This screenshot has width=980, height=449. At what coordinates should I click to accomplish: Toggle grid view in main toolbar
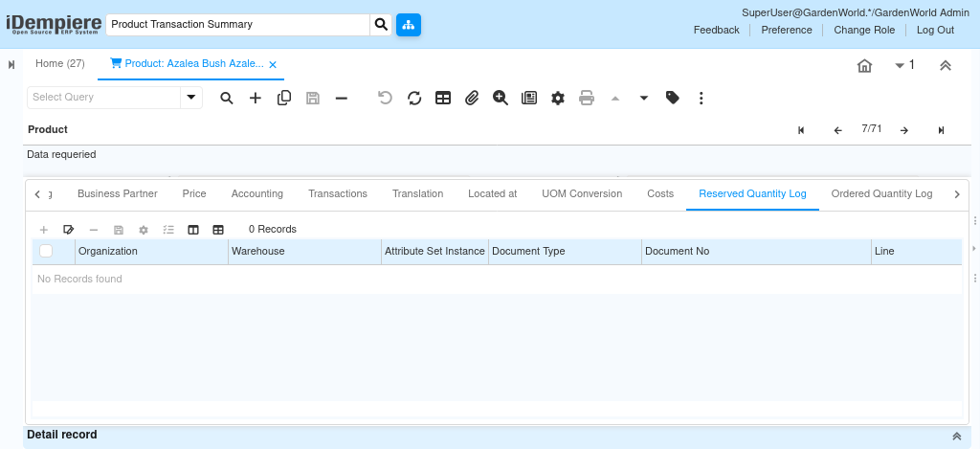tap(443, 98)
